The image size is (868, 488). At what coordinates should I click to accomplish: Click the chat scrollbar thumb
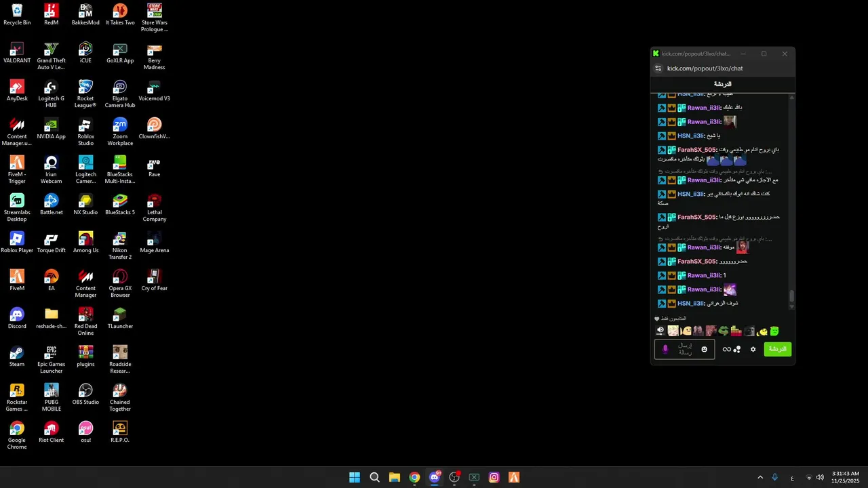(791, 296)
